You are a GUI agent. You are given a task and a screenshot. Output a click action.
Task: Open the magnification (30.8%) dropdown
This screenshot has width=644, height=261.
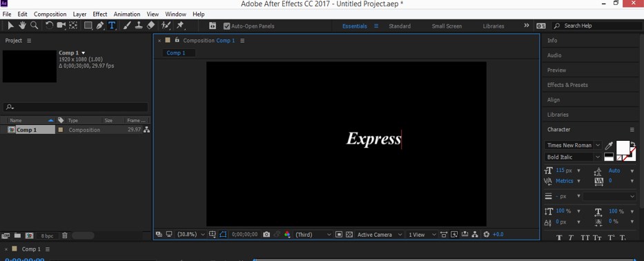(x=191, y=234)
